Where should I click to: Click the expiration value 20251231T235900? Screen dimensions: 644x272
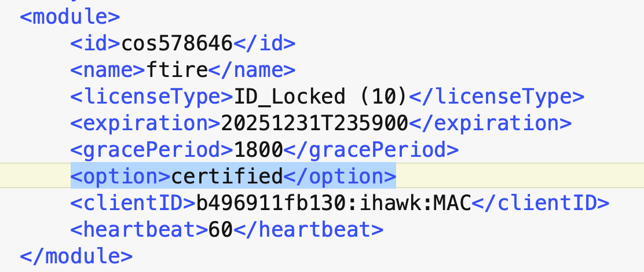pyautogui.click(x=314, y=123)
